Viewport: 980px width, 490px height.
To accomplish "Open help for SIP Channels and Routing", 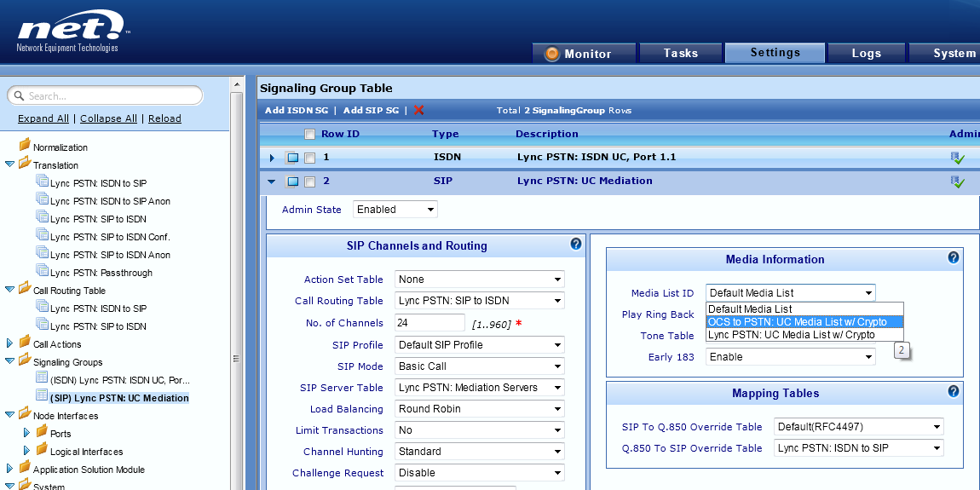I will (x=576, y=245).
